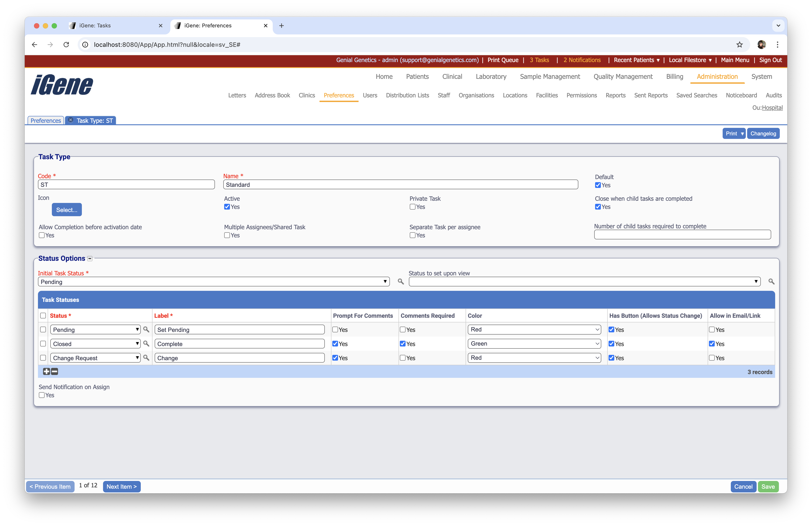Image resolution: width=812 pixels, height=526 pixels.
Task: Remove task status row with minus icon
Action: (55, 372)
